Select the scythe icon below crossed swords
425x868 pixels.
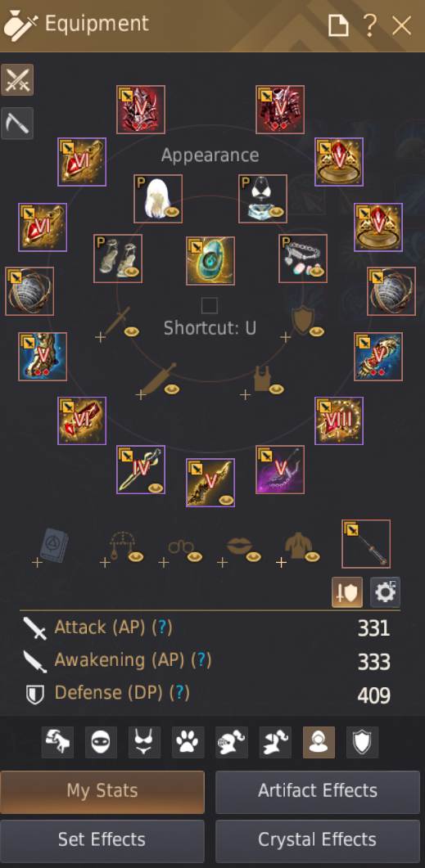(x=17, y=123)
